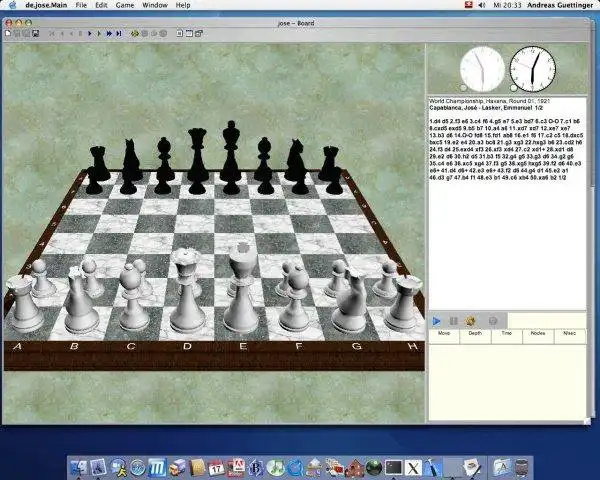Click the black player's analog clock
This screenshot has width=600, height=480.
533,69
